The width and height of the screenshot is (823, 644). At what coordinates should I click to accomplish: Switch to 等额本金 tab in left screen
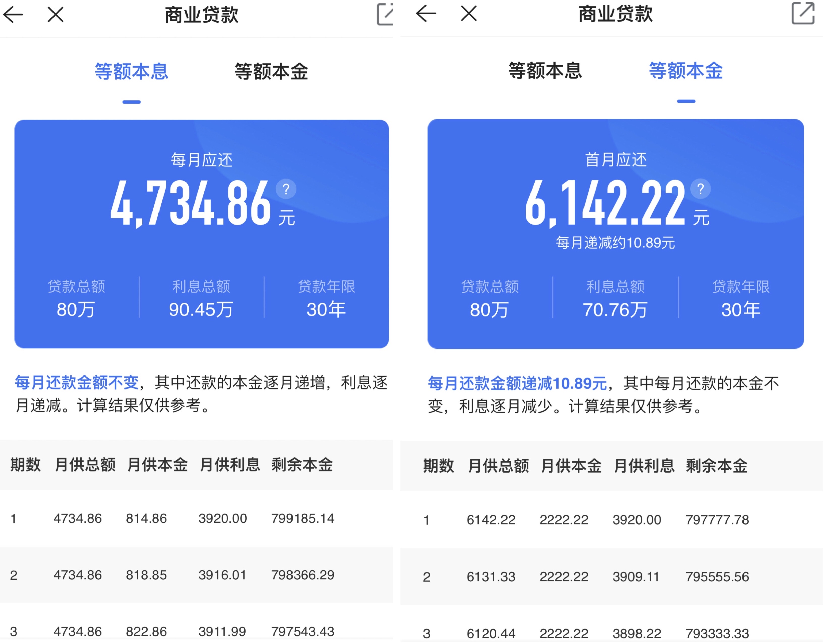pos(272,72)
